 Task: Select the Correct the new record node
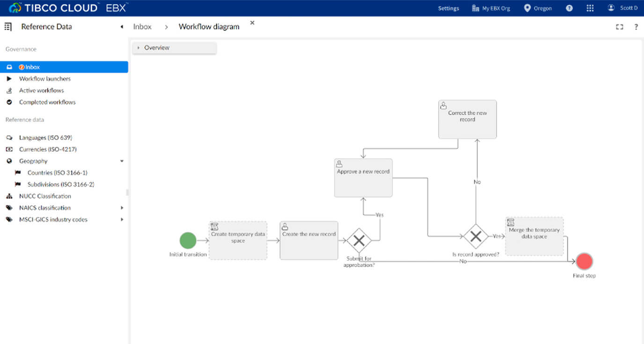[x=468, y=119]
